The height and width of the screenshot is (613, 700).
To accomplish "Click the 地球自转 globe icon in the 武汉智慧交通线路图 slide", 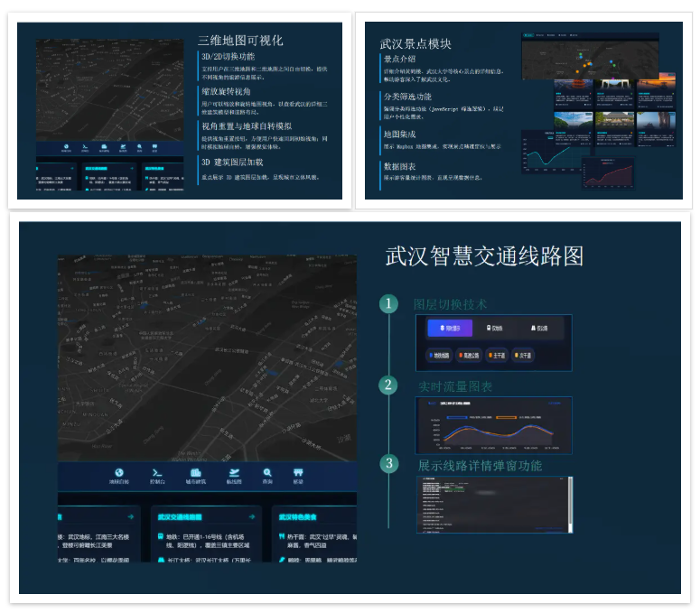I will tap(118, 472).
